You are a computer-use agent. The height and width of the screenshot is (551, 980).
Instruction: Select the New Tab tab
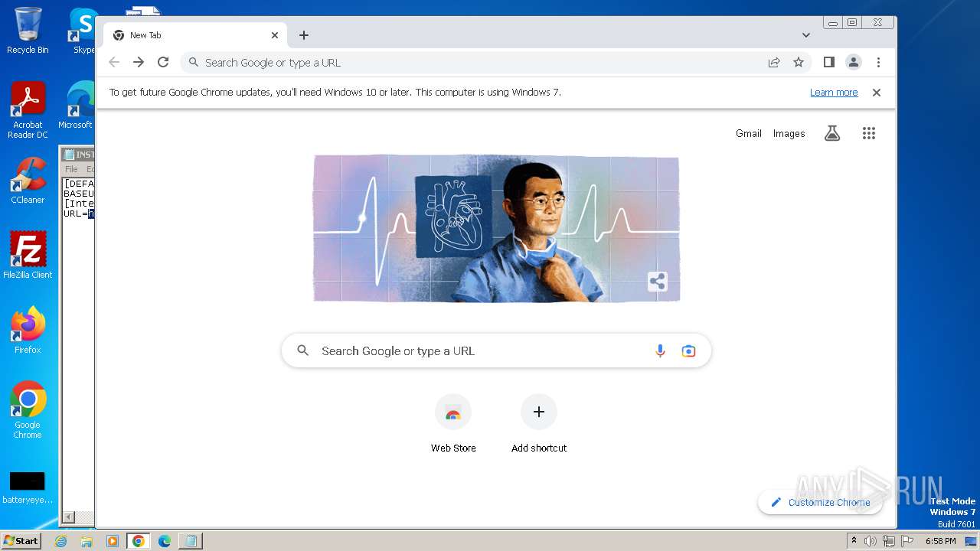click(x=195, y=35)
